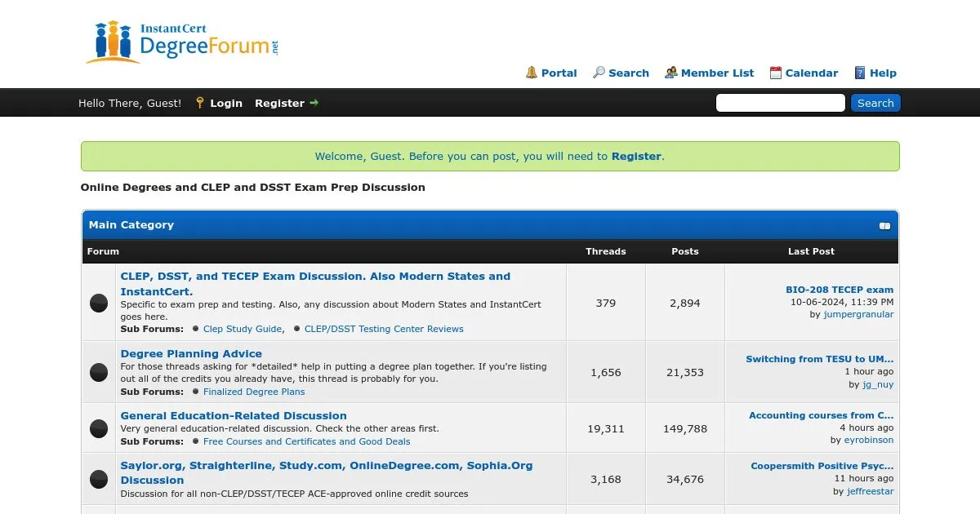This screenshot has width=980, height=514.
Task: View the eyrobinson user profile
Action: point(869,440)
